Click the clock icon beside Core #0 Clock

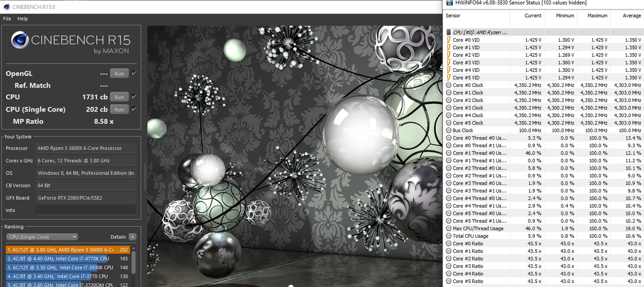(x=449, y=85)
